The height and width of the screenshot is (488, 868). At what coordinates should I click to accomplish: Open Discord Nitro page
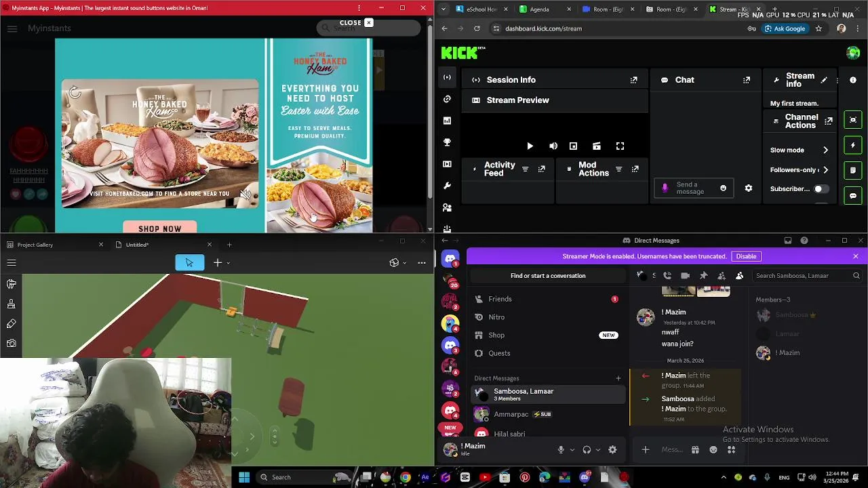pyautogui.click(x=547, y=317)
